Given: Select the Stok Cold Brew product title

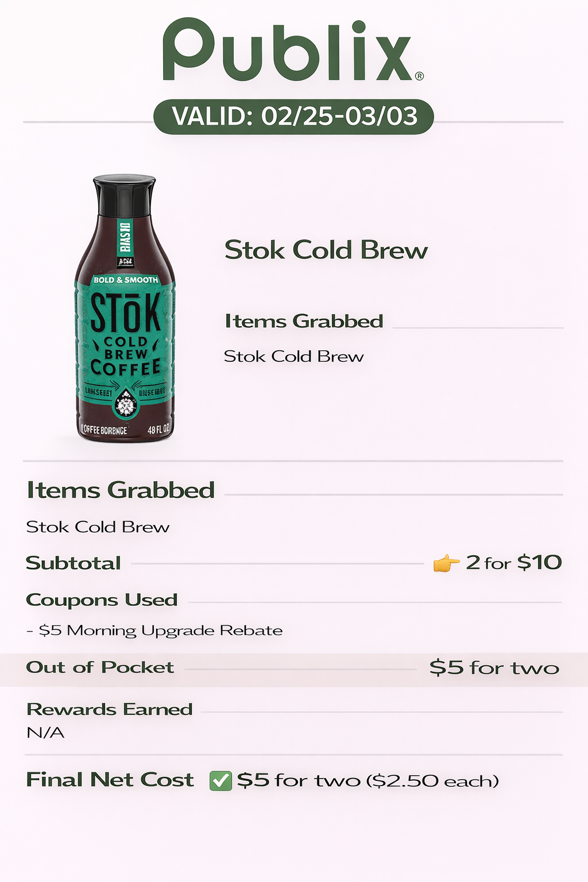Looking at the screenshot, I should coord(326,250).
